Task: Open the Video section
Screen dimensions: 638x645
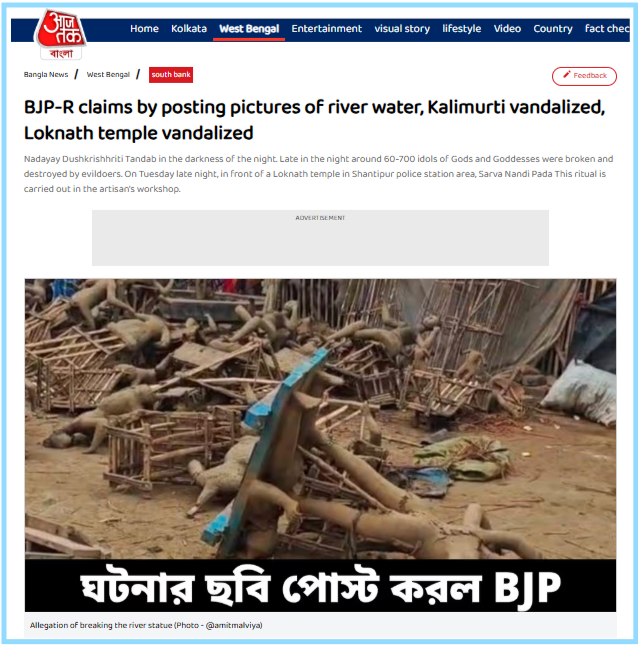Action: 507,29
